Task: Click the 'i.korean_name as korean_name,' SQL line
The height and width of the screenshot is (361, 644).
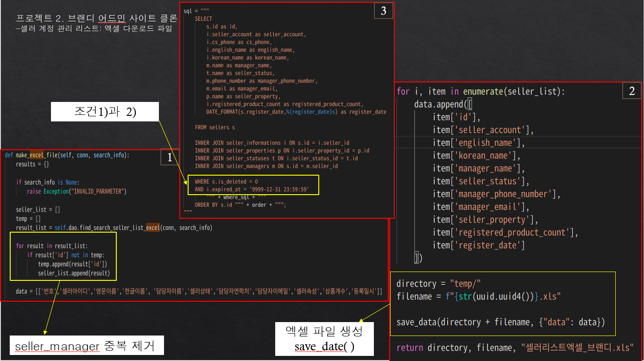Action: click(248, 57)
